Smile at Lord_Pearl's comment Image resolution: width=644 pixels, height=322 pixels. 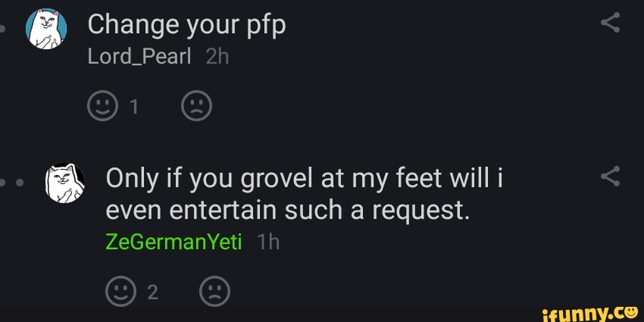pyautogui.click(x=104, y=107)
